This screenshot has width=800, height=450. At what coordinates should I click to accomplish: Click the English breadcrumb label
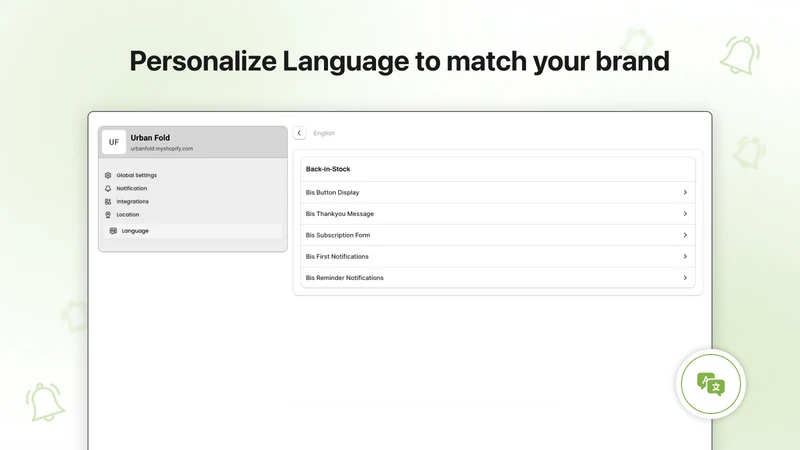(x=324, y=133)
